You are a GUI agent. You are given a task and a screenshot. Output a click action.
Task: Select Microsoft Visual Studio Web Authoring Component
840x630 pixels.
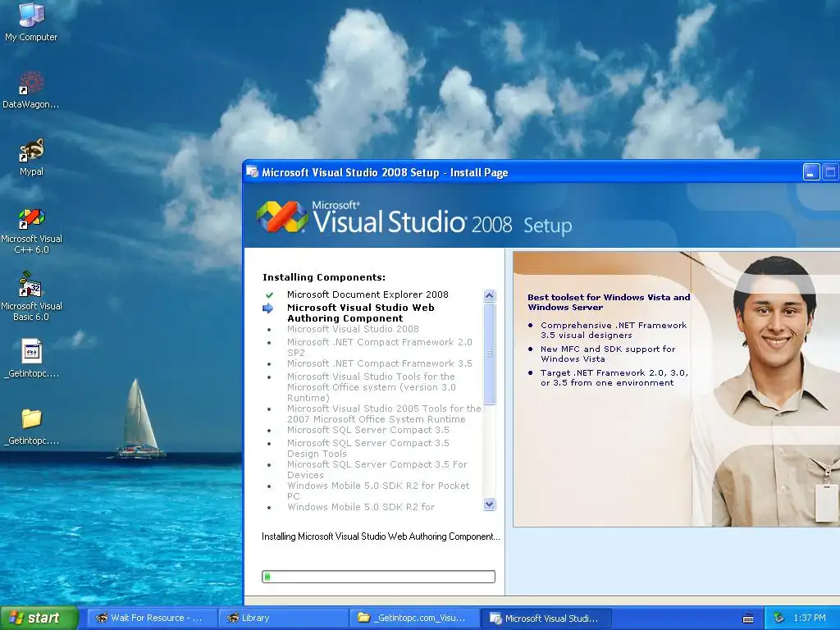[x=361, y=313]
